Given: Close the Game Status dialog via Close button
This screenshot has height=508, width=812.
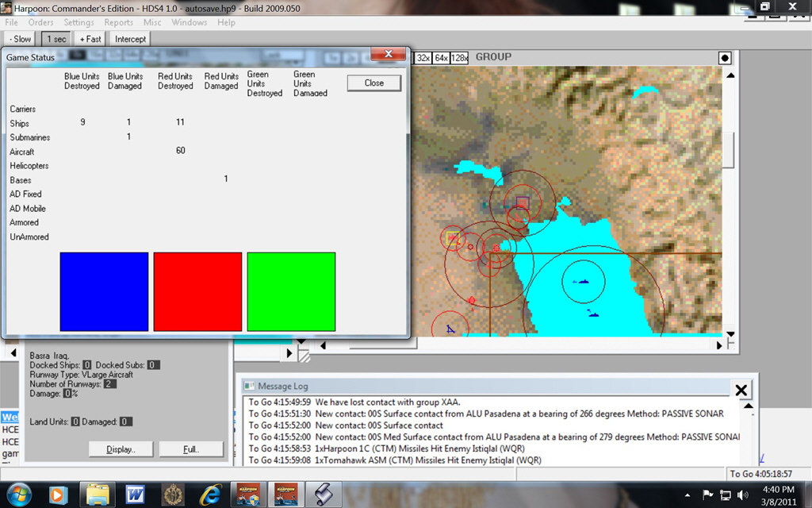Looking at the screenshot, I should coord(374,83).
